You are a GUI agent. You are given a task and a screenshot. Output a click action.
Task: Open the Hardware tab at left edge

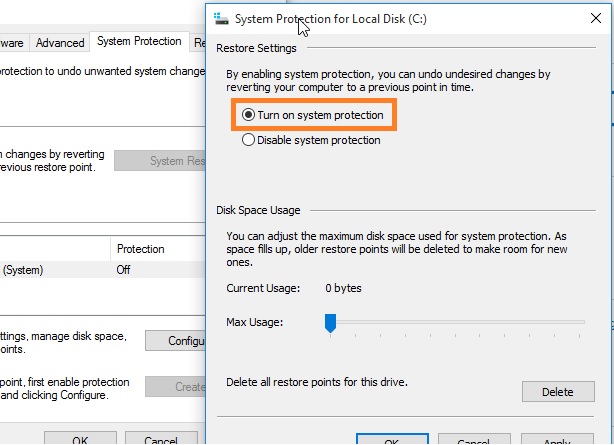[x=13, y=43]
